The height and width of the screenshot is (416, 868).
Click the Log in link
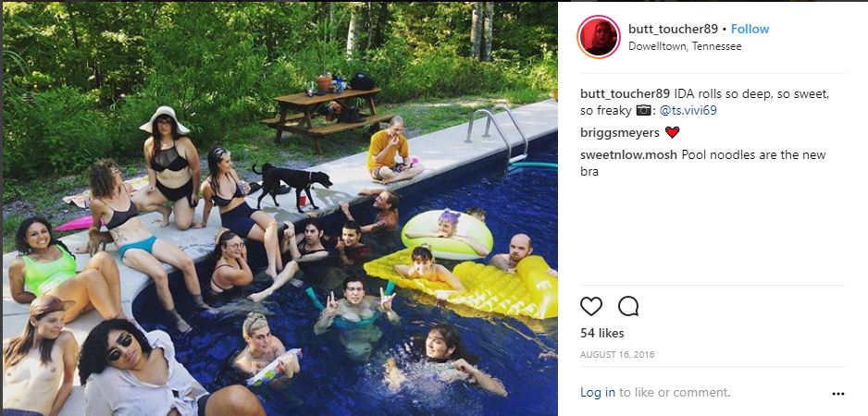(597, 392)
